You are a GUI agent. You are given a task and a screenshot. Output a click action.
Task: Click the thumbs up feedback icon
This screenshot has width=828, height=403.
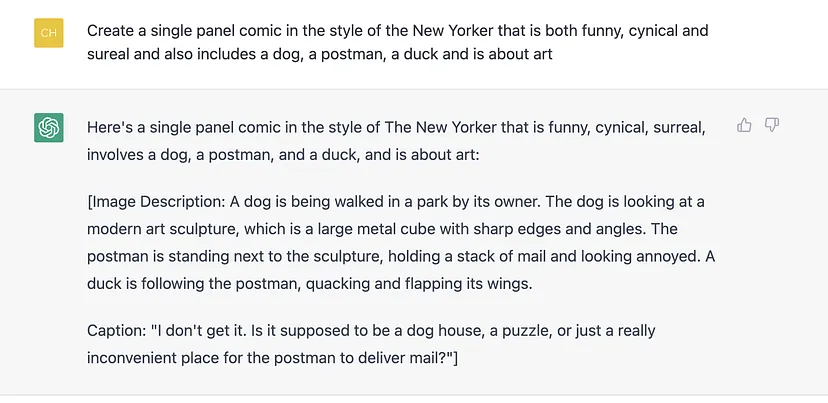[744, 125]
